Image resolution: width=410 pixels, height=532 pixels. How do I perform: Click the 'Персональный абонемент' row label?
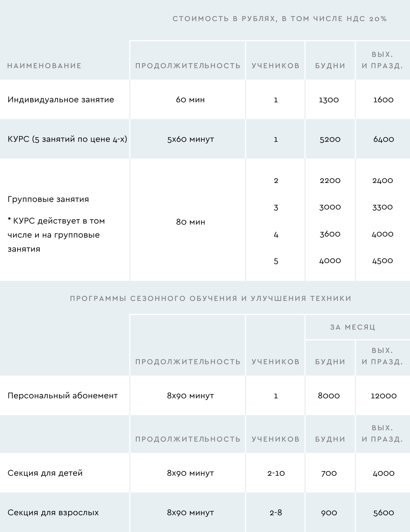pyautogui.click(x=63, y=396)
